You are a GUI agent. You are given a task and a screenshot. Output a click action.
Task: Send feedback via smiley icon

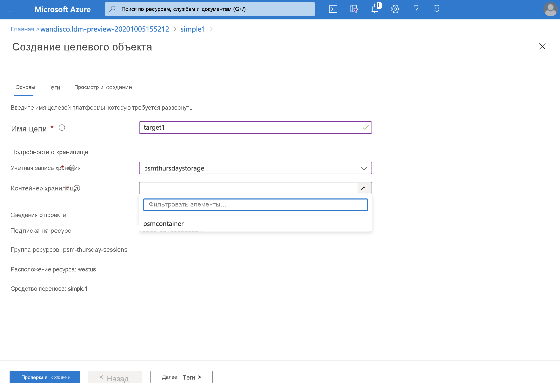coord(437,9)
